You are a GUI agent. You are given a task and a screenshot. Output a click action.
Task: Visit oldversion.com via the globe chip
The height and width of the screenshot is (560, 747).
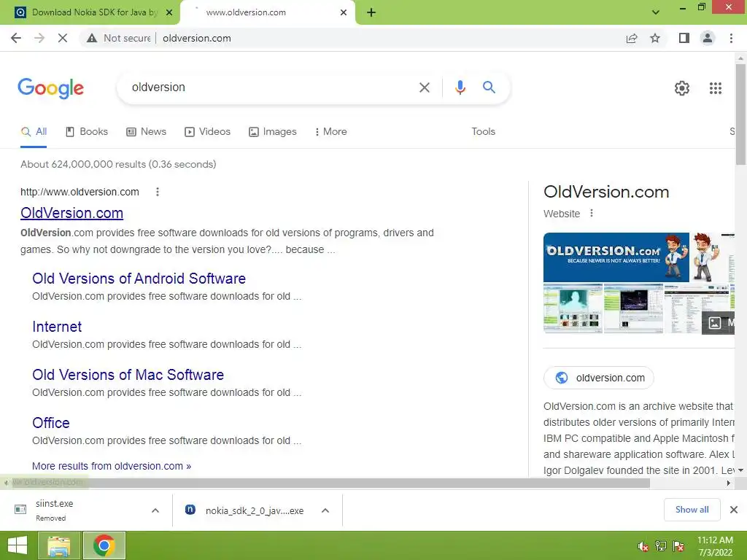pyautogui.click(x=599, y=378)
